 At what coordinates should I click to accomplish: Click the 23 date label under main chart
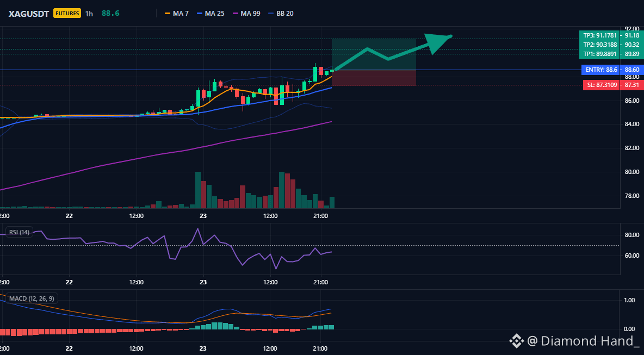pos(203,216)
